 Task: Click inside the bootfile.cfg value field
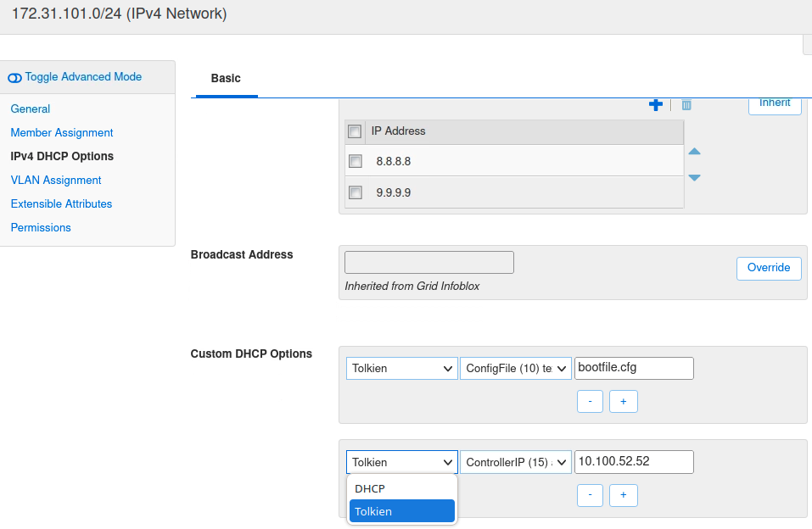[634, 368]
